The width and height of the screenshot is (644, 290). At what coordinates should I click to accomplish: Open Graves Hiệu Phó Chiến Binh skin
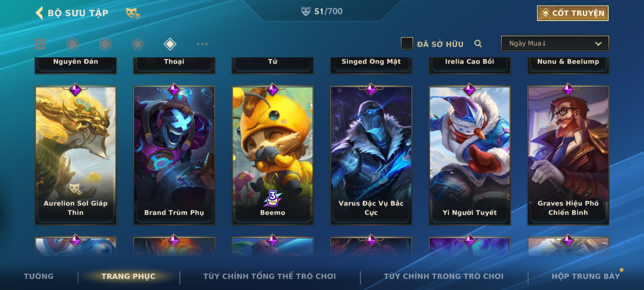pos(568,155)
